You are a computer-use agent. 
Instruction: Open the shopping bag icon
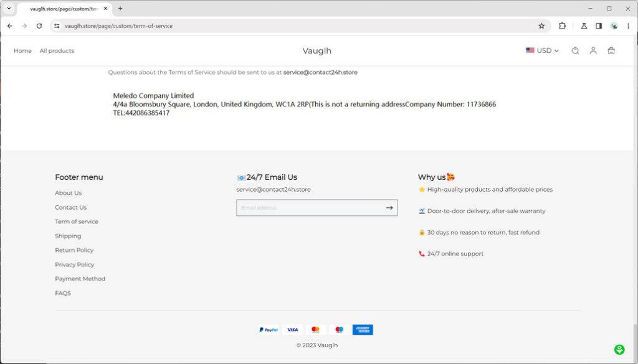611,50
